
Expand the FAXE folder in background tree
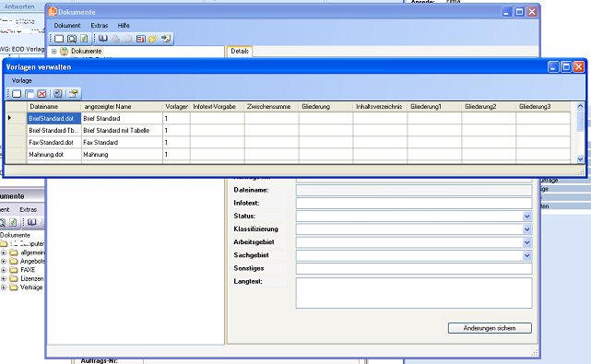[3, 270]
